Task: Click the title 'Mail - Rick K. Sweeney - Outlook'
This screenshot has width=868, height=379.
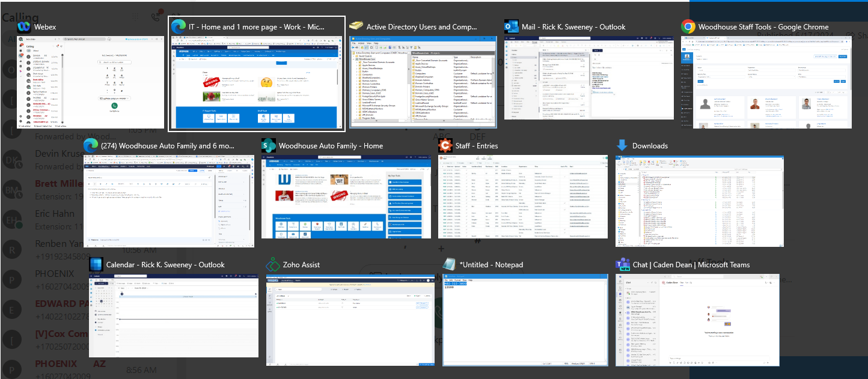Action: click(x=573, y=27)
